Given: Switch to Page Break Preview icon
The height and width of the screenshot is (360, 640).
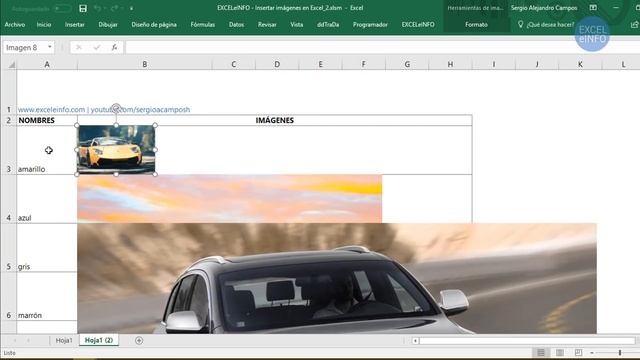Looking at the screenshot, I should [578, 352].
